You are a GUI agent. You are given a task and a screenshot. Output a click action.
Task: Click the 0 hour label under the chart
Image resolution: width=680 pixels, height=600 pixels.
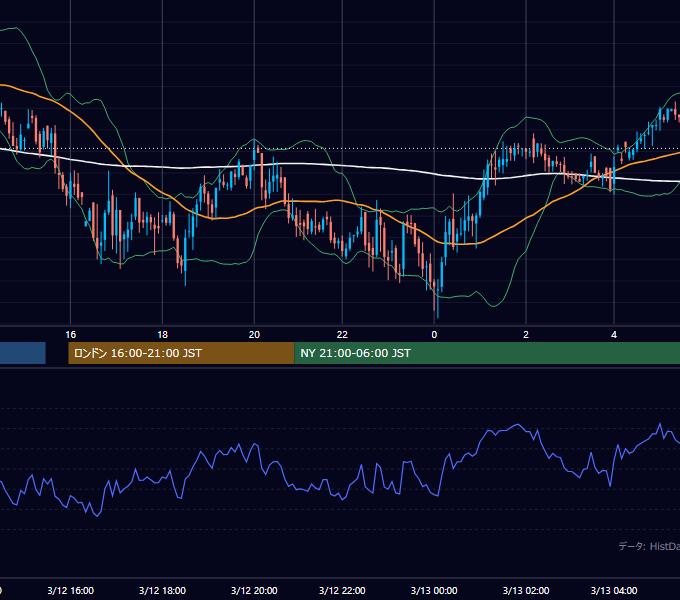[434, 335]
